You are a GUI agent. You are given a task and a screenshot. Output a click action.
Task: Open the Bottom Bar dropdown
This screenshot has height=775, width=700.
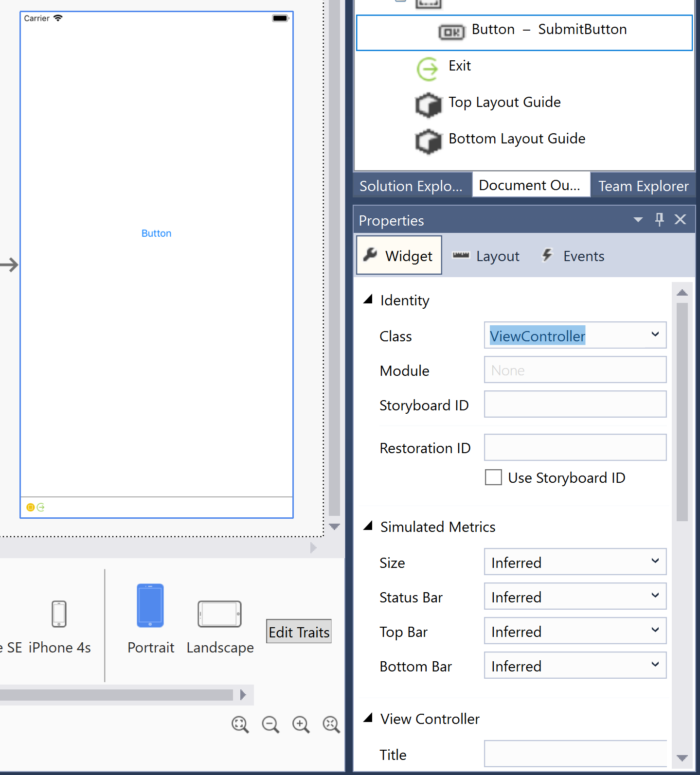(x=575, y=666)
